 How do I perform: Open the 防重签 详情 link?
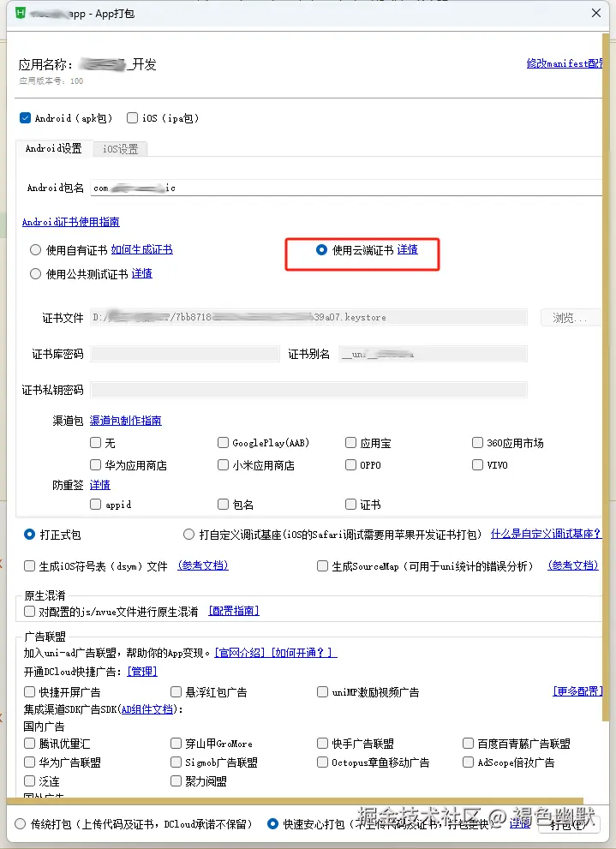coord(99,485)
